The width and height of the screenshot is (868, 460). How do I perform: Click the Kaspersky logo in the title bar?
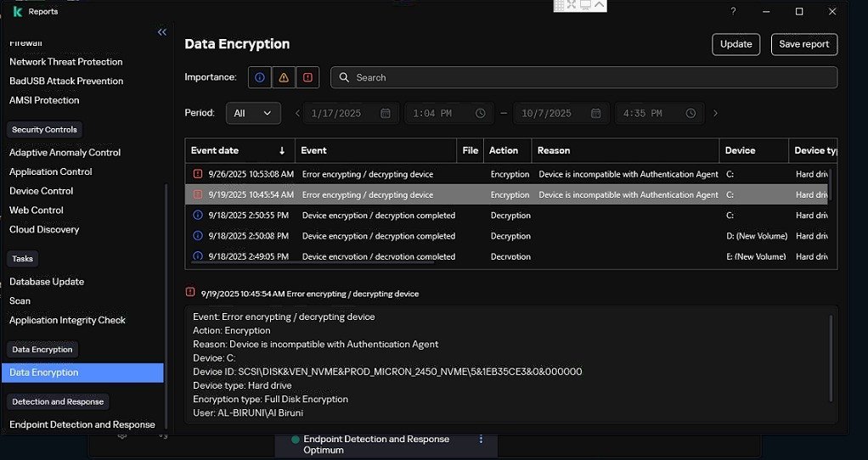(x=17, y=11)
